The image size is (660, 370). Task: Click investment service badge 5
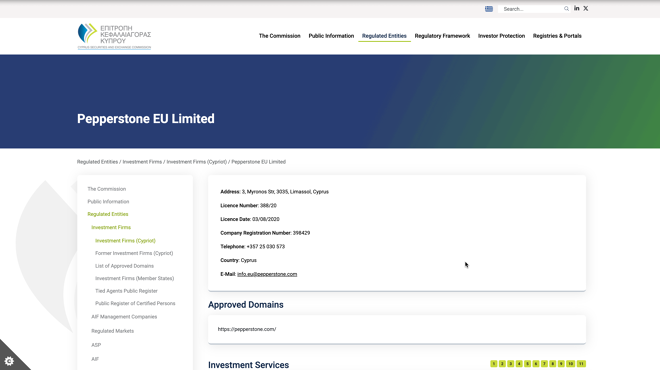pyautogui.click(x=527, y=364)
